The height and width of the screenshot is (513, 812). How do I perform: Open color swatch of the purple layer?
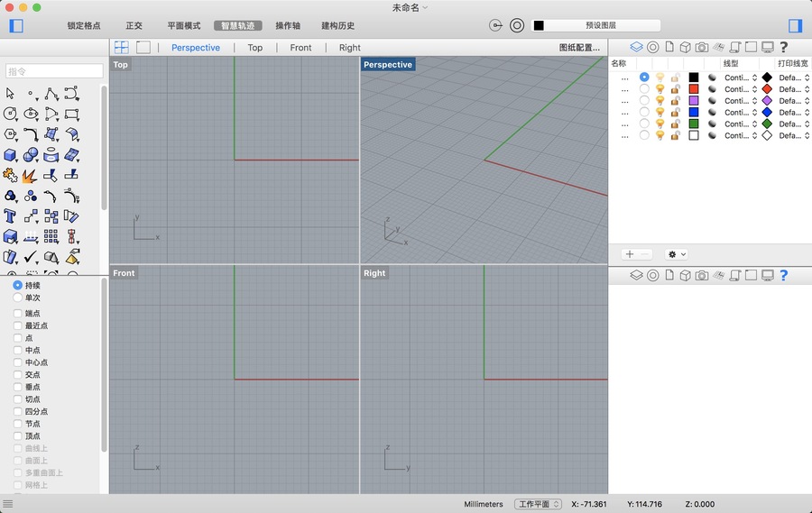click(x=694, y=100)
